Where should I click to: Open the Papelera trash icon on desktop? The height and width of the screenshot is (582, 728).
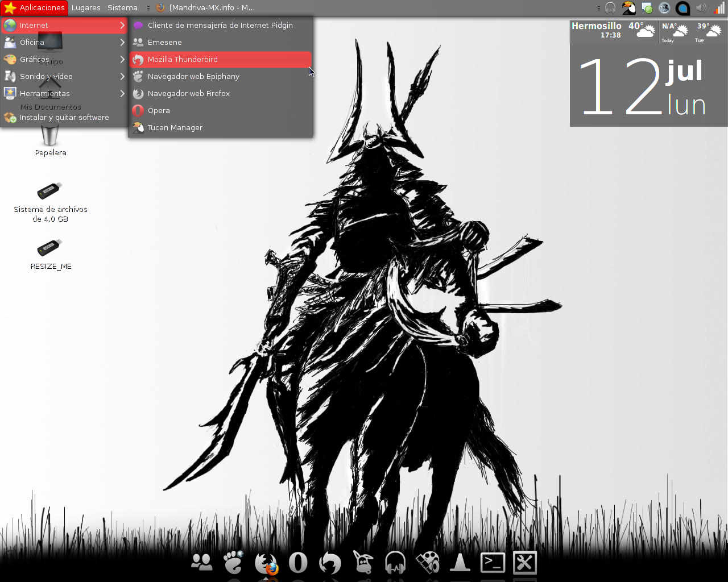pos(51,139)
